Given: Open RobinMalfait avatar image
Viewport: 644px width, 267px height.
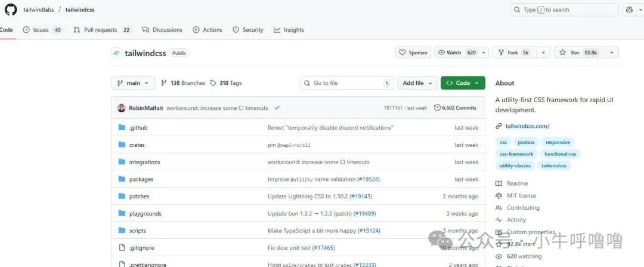Looking at the screenshot, I should tap(121, 108).
